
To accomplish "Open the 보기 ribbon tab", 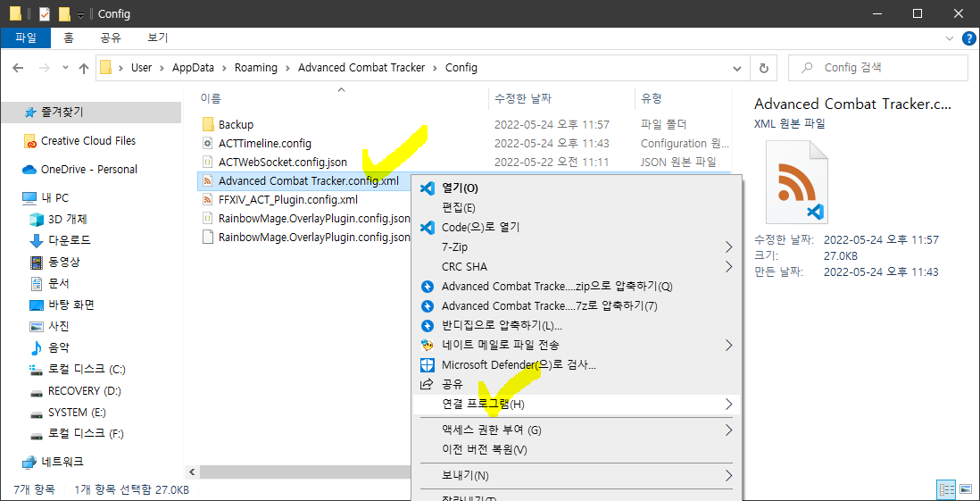I will [157, 38].
